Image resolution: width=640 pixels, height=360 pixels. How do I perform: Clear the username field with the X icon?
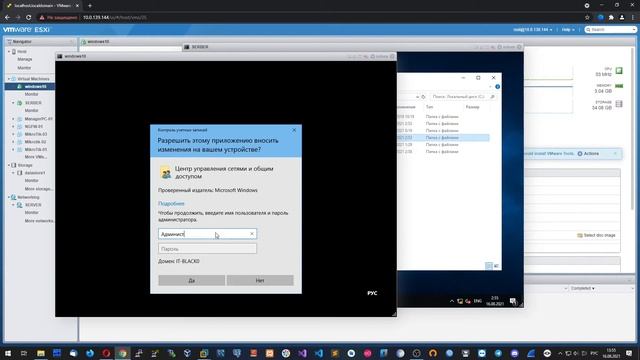tap(252, 234)
